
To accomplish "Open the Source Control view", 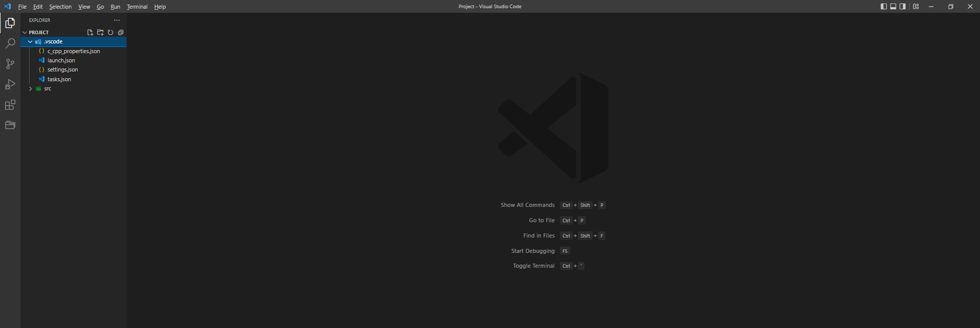I will (10, 64).
